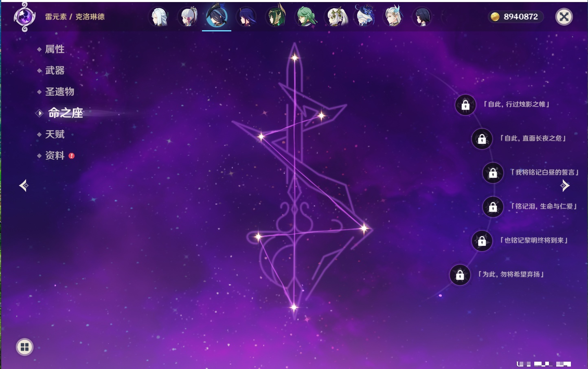Choose the avatar wearing a blue top hat
This screenshot has height=369, width=588.
click(x=364, y=16)
